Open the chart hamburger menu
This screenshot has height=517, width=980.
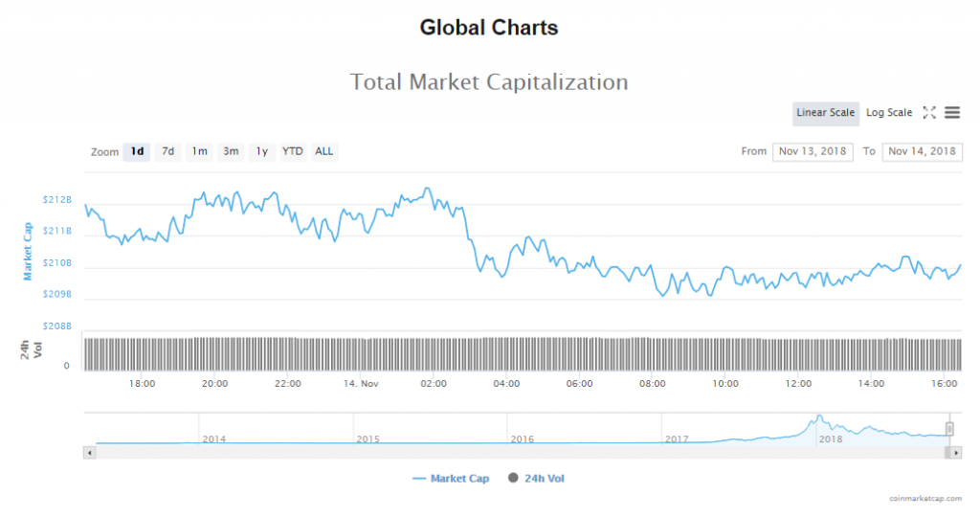coord(952,113)
